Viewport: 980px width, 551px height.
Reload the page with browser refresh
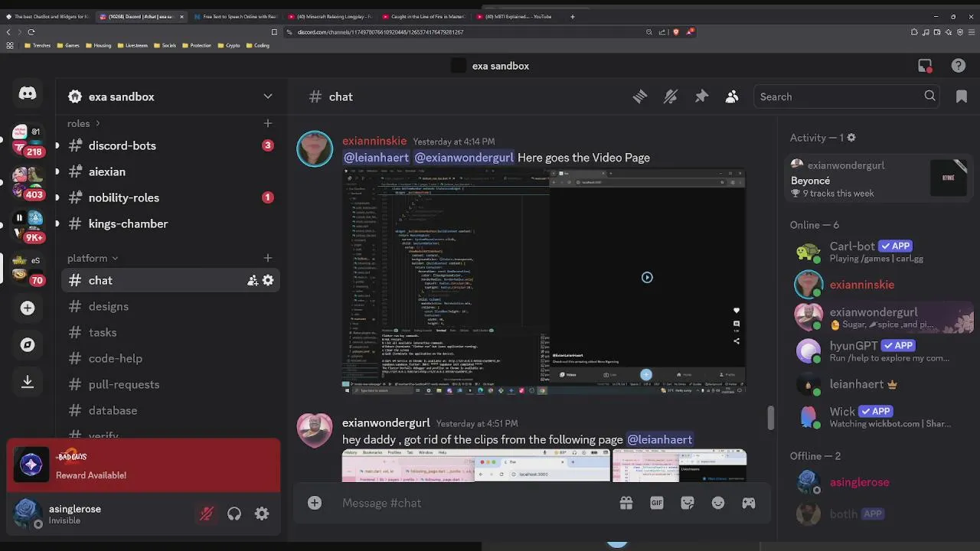click(x=31, y=32)
